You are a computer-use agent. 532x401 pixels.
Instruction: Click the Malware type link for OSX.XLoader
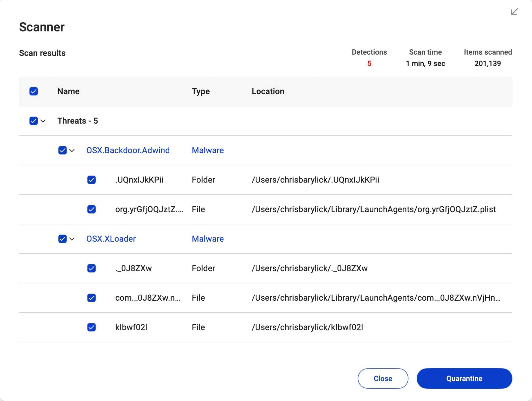(x=208, y=239)
